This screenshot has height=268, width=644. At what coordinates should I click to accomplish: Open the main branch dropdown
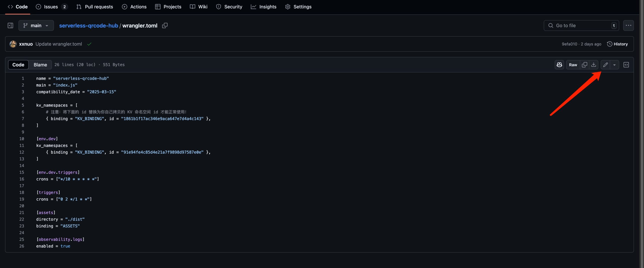coord(36,26)
